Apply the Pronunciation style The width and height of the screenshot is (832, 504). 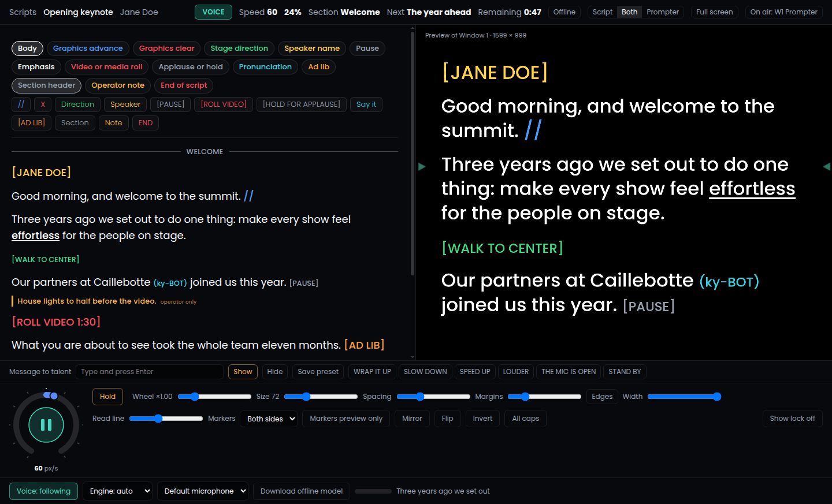265,67
